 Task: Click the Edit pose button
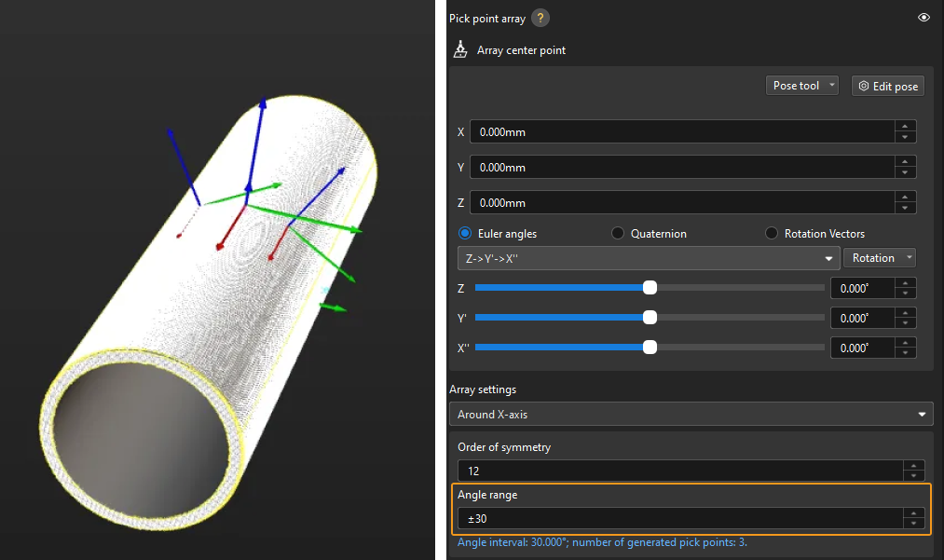coord(887,86)
